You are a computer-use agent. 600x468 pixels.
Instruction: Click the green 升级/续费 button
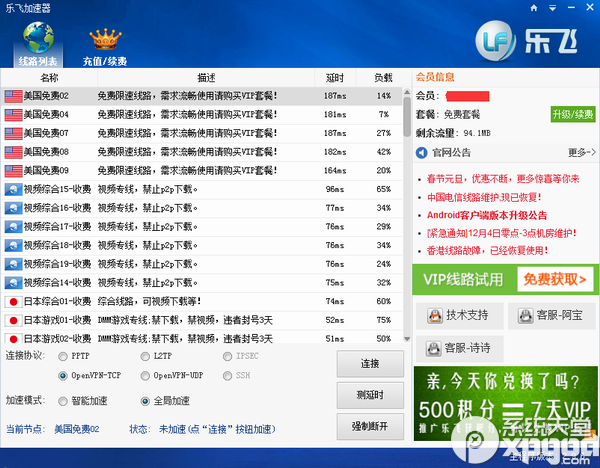(573, 114)
